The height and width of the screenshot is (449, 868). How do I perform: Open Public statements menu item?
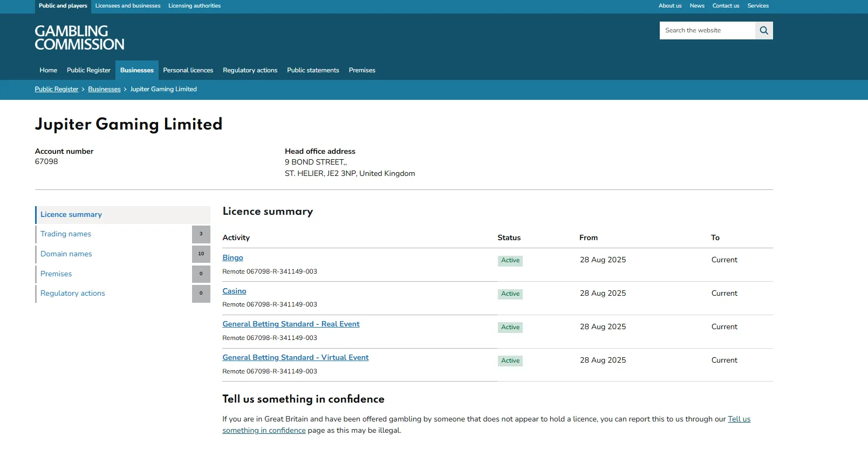pyautogui.click(x=313, y=70)
